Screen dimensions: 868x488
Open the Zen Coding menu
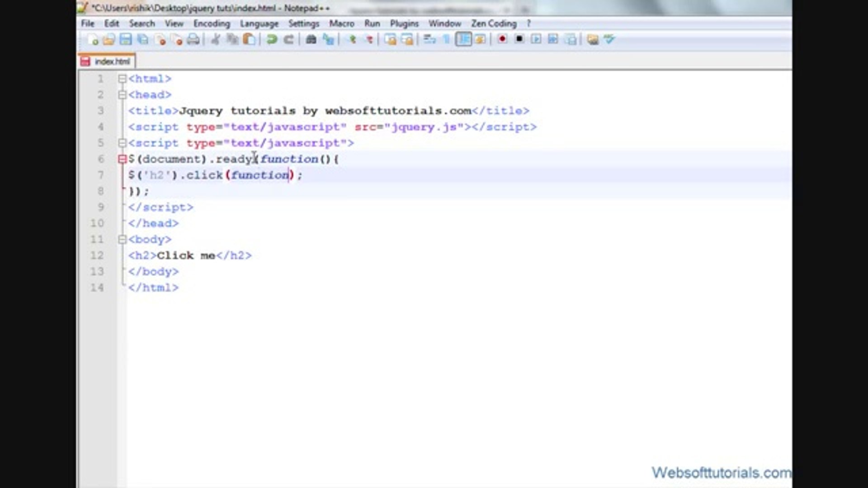click(x=493, y=23)
